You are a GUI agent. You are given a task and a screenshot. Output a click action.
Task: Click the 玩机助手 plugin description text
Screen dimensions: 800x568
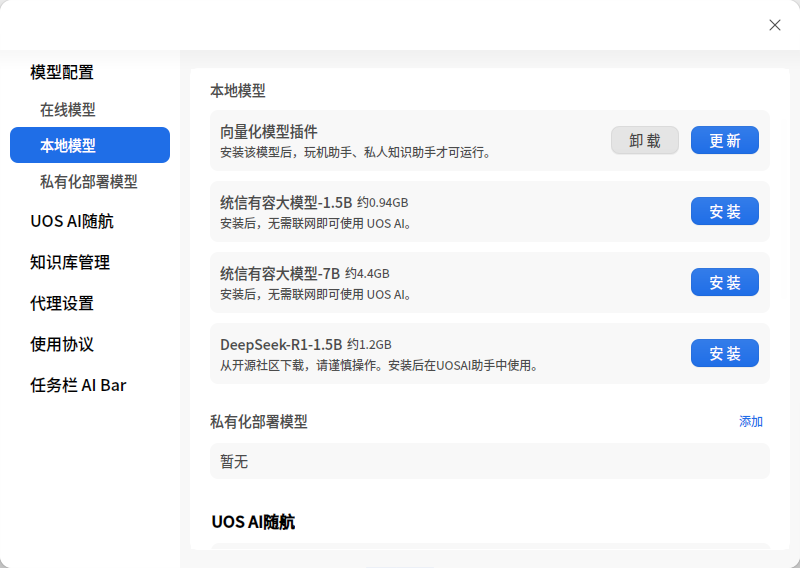click(355, 153)
